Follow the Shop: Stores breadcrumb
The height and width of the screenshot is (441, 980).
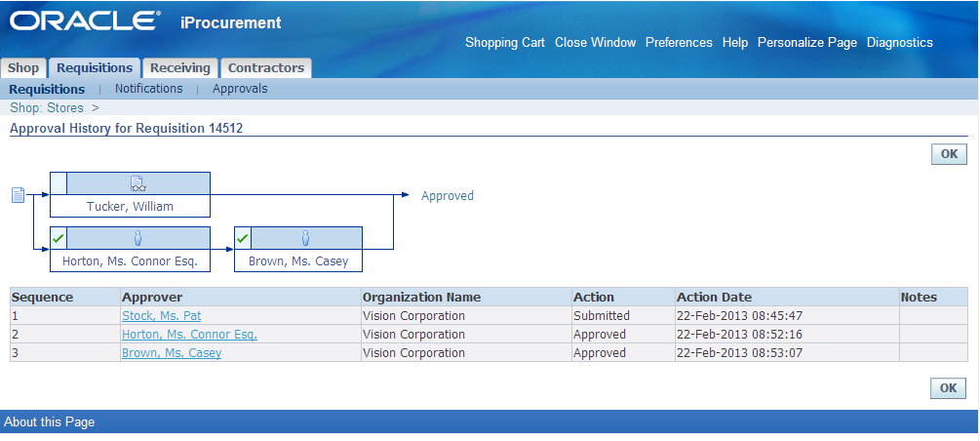(46, 107)
